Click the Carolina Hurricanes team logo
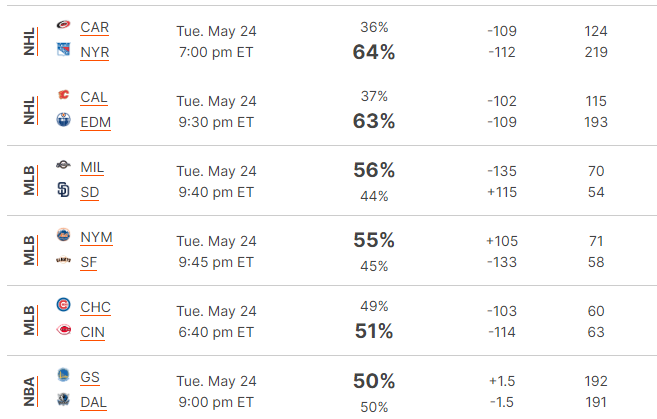657x419 pixels. 63,25
